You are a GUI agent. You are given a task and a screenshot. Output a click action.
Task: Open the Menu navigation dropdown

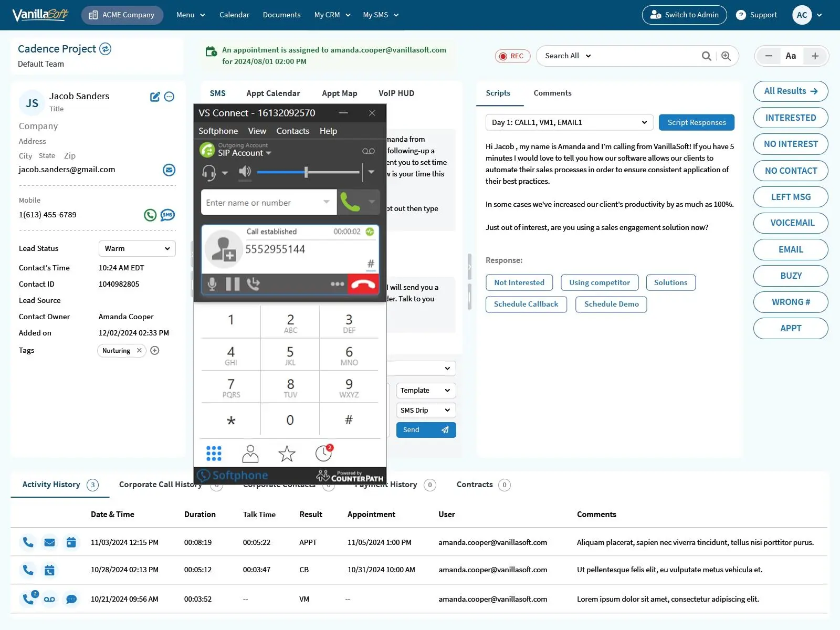[x=191, y=15]
